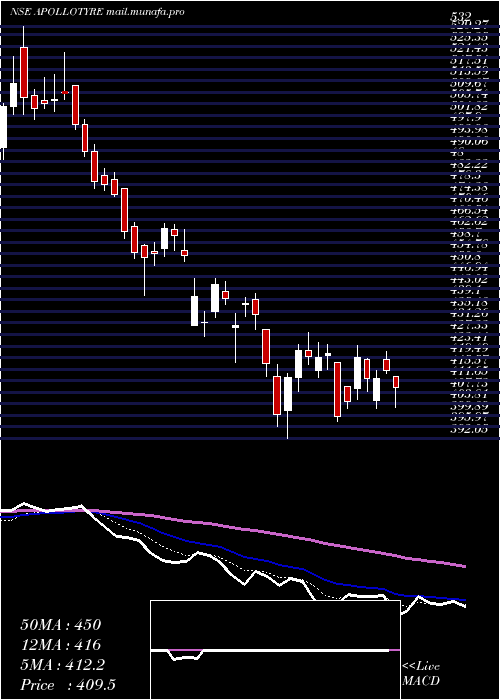500x700 pixels.
Task: Click the '517.51' price axis label
Action: (x=468, y=60)
